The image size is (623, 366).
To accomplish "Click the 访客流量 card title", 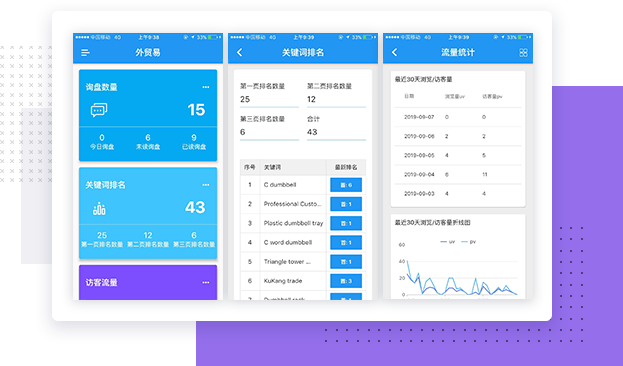I will tap(101, 283).
